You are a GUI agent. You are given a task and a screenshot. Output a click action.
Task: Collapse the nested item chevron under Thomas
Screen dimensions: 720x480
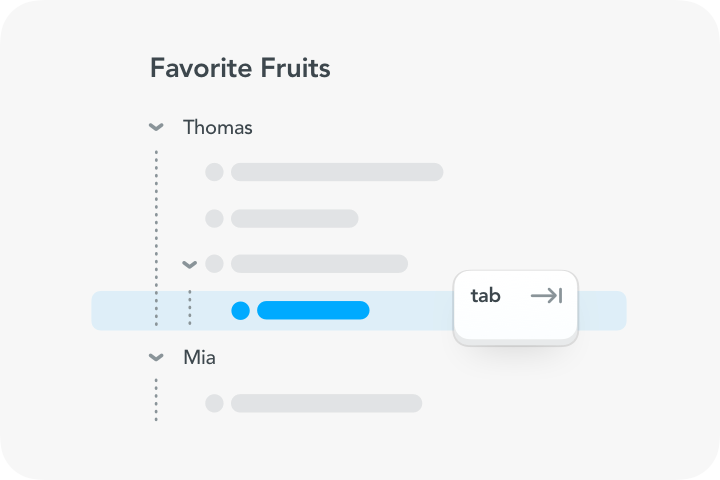[x=190, y=265]
